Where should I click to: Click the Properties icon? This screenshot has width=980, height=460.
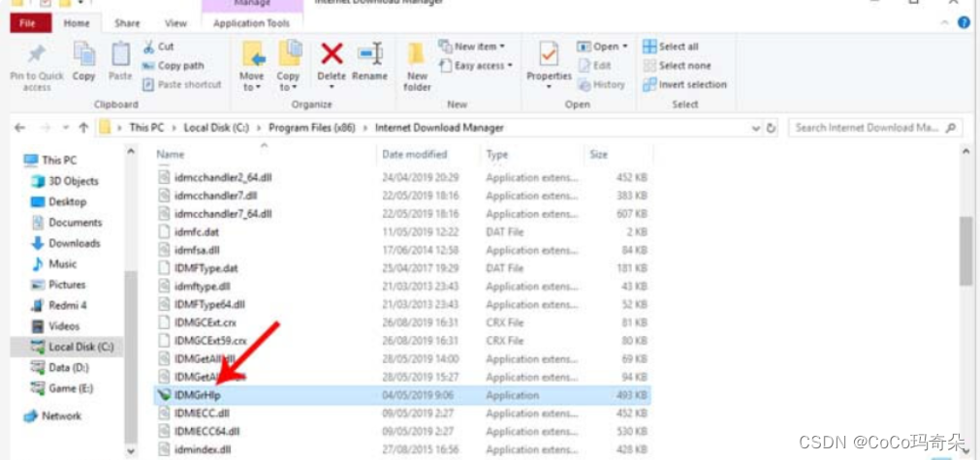(x=549, y=55)
